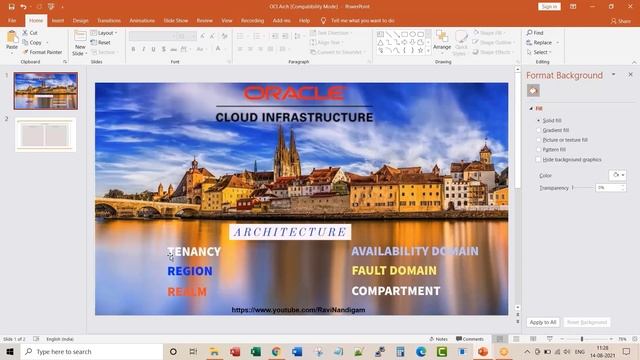Screen dimensions: 640x360
Task: Click the Undo icon
Action: (x=23, y=7)
